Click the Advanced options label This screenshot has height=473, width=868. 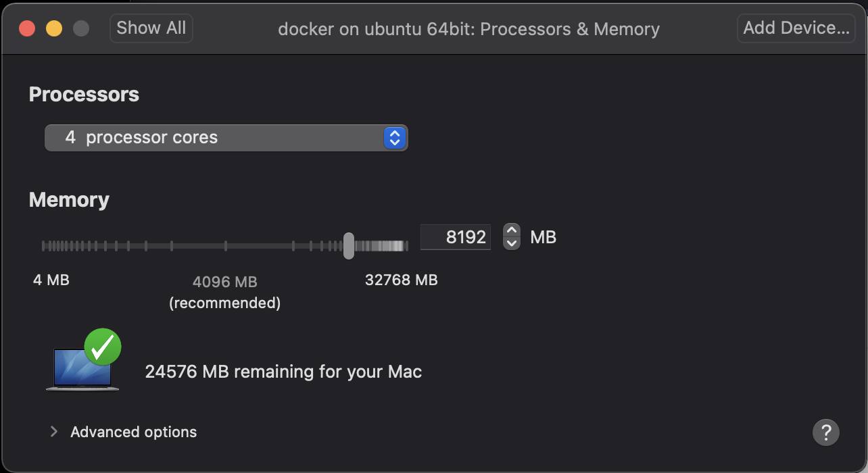coord(133,432)
